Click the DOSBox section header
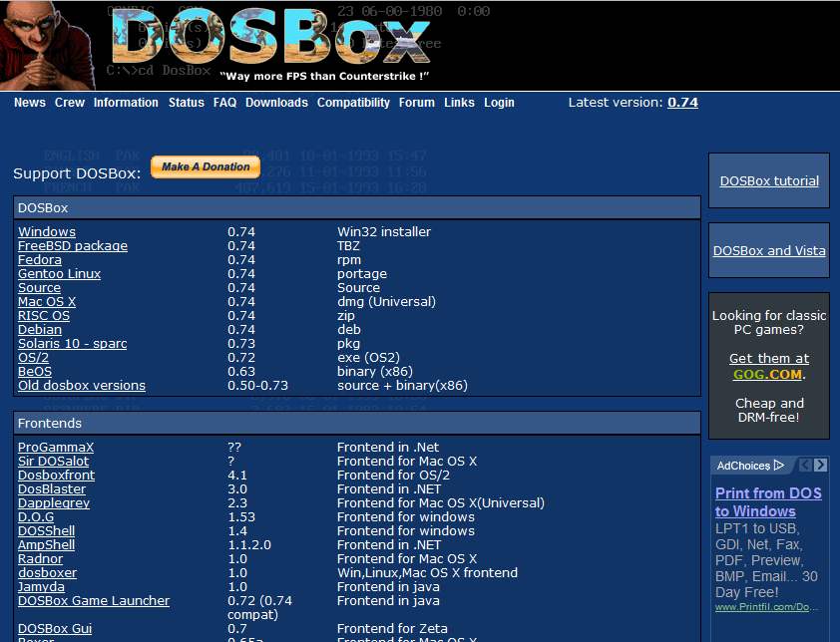This screenshot has height=642, width=840. [357, 207]
